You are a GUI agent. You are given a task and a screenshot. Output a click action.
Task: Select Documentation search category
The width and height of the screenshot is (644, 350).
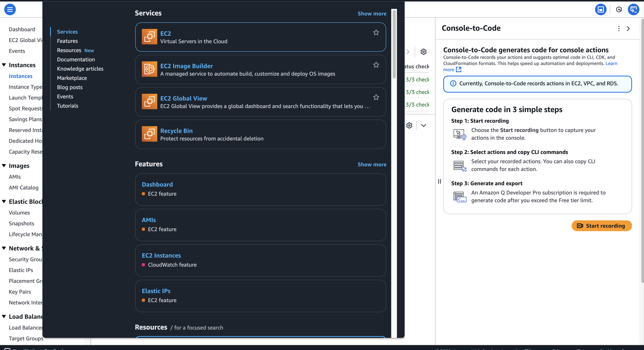coord(76,60)
